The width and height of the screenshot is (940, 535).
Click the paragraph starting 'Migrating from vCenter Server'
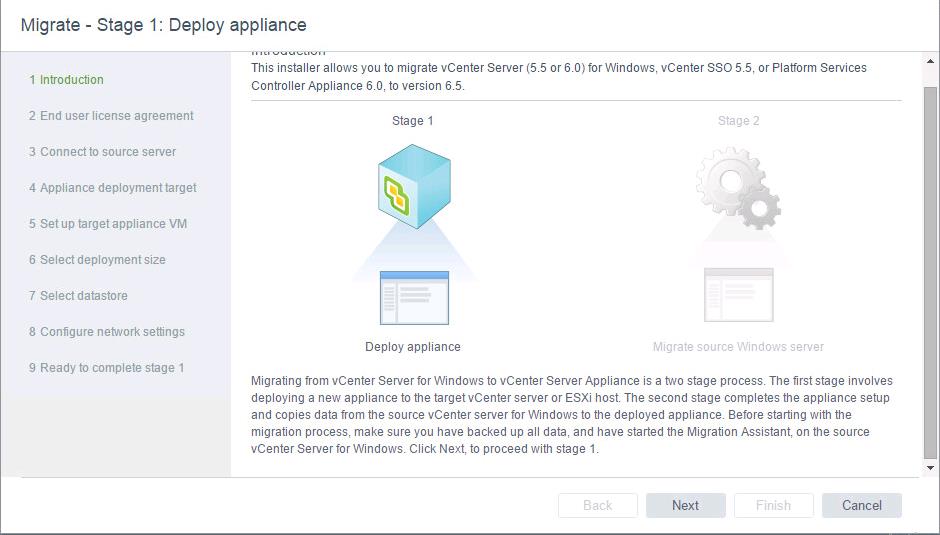pos(572,414)
